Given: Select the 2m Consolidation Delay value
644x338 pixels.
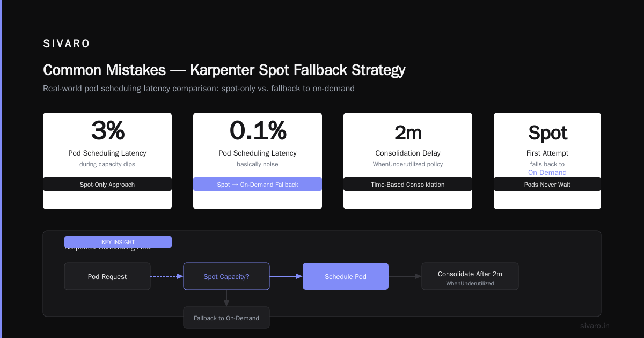Looking at the screenshot, I should point(408,133).
